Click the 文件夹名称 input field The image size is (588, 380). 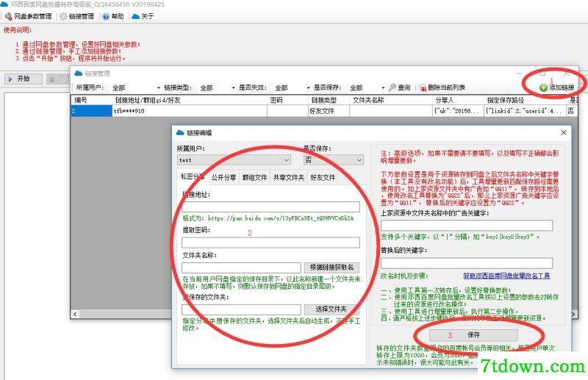click(x=241, y=268)
